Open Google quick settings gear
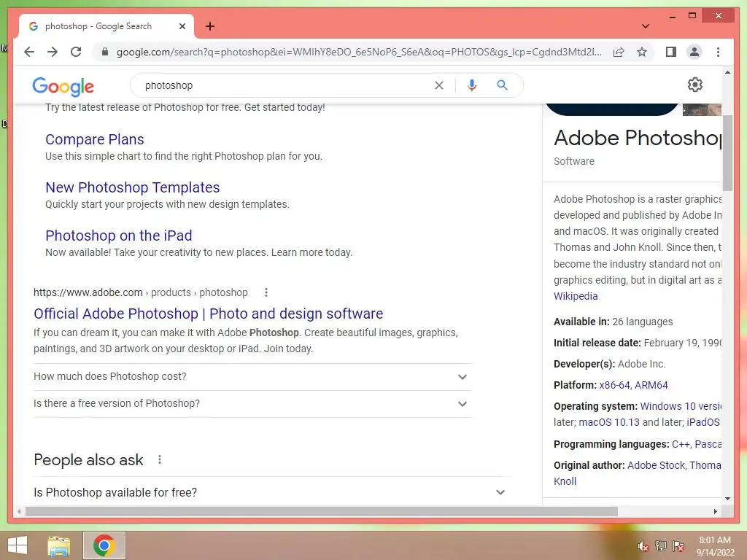This screenshot has height=560, width=747. click(x=695, y=85)
